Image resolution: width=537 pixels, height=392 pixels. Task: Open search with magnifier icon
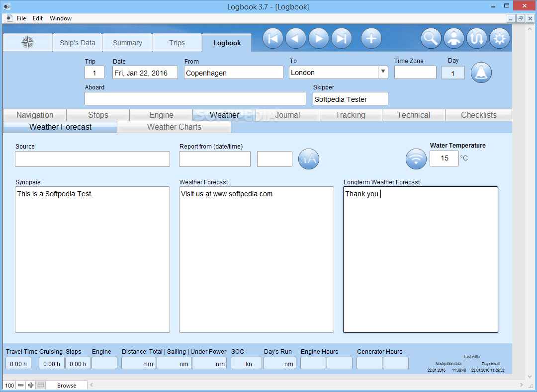pos(431,38)
